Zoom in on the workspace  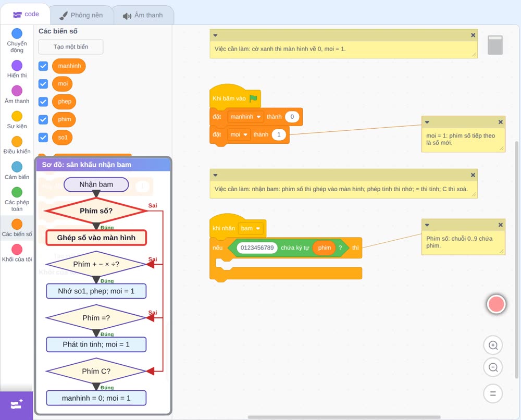coord(493,345)
